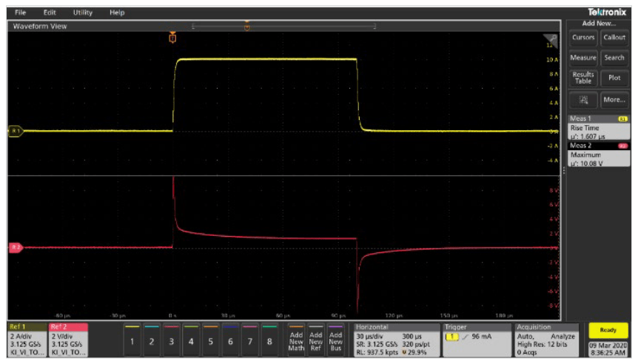This screenshot has height=364, width=638.
Task: Open the File menu
Action: [20, 13]
